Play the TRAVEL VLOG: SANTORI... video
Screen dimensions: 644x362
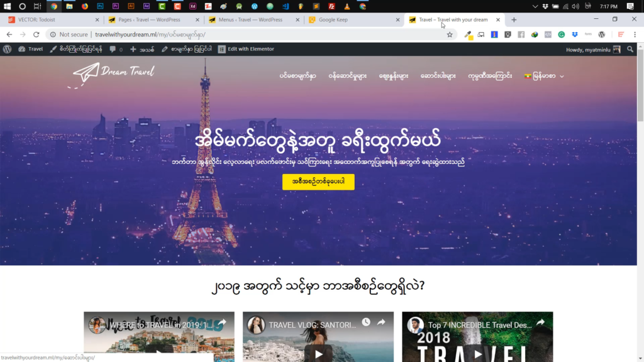(318, 353)
